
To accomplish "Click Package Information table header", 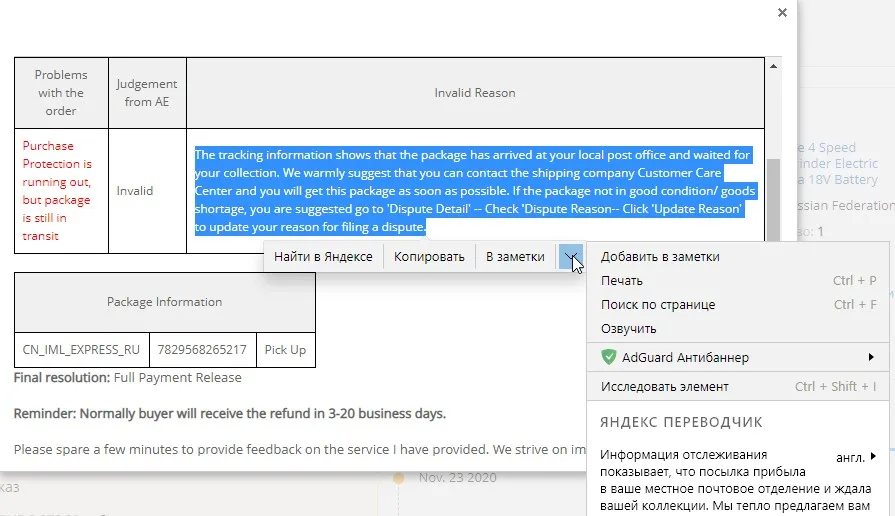I will point(164,302).
